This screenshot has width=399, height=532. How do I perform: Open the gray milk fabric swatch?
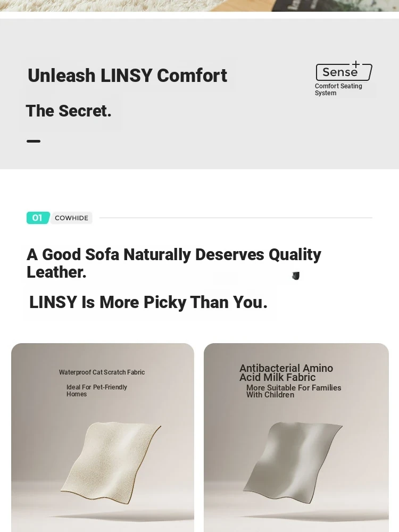tap(293, 462)
